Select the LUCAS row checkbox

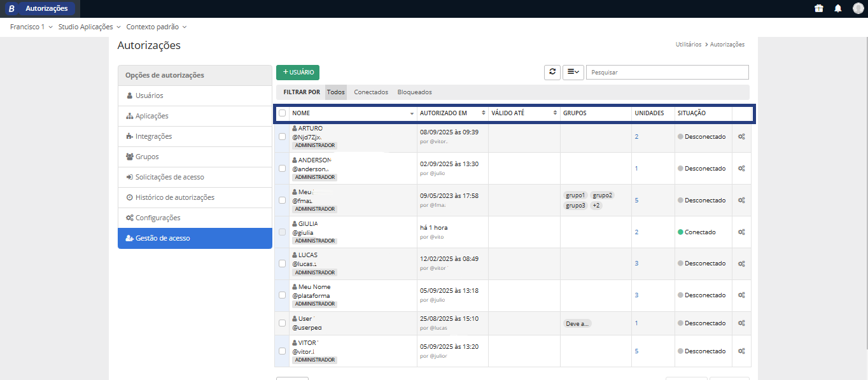(283, 264)
